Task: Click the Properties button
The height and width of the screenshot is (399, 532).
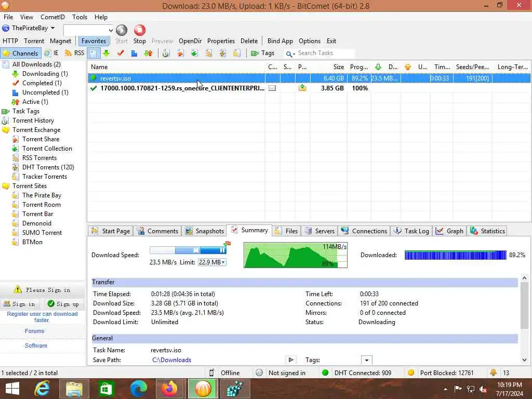Action: (x=221, y=41)
